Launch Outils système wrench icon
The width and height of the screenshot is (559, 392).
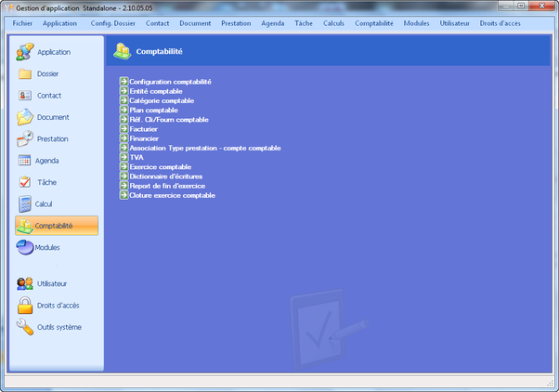tap(25, 326)
